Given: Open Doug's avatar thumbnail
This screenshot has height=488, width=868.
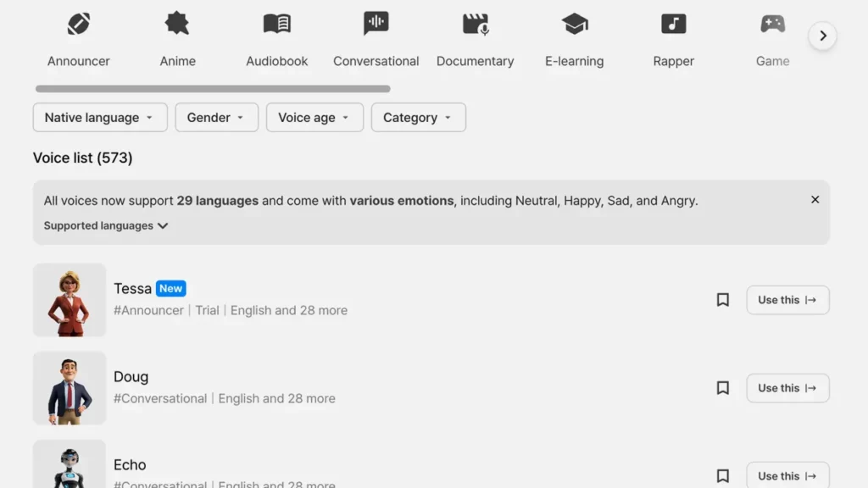Looking at the screenshot, I should click(70, 388).
